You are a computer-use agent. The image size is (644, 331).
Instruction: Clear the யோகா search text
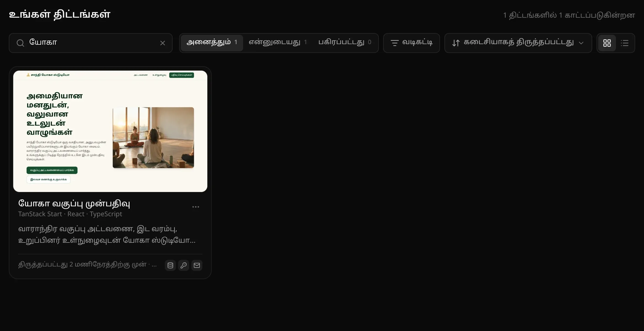(163, 43)
